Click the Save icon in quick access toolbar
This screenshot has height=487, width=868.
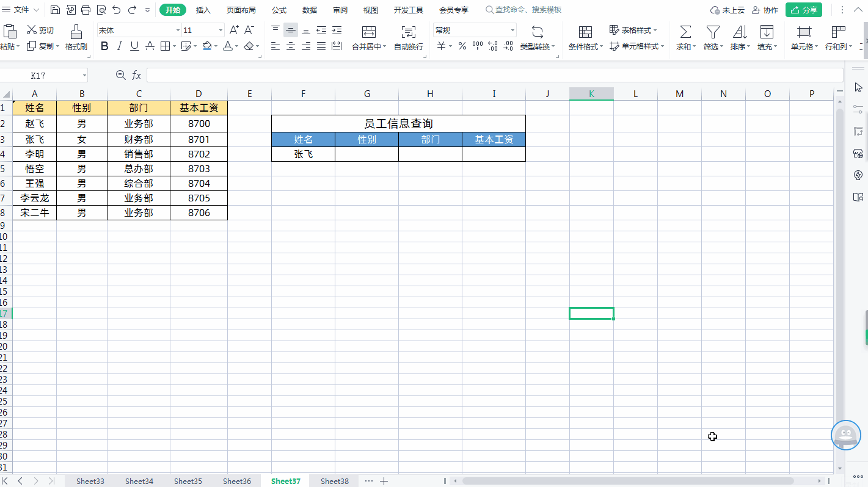pos(56,10)
